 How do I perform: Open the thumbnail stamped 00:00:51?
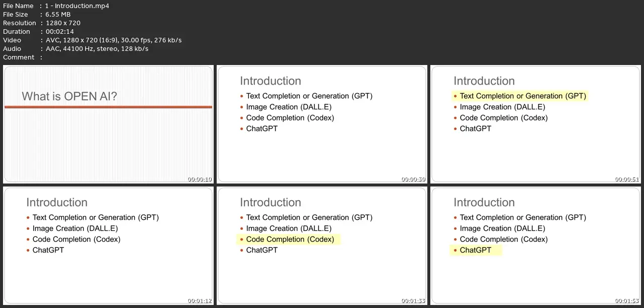[536, 124]
